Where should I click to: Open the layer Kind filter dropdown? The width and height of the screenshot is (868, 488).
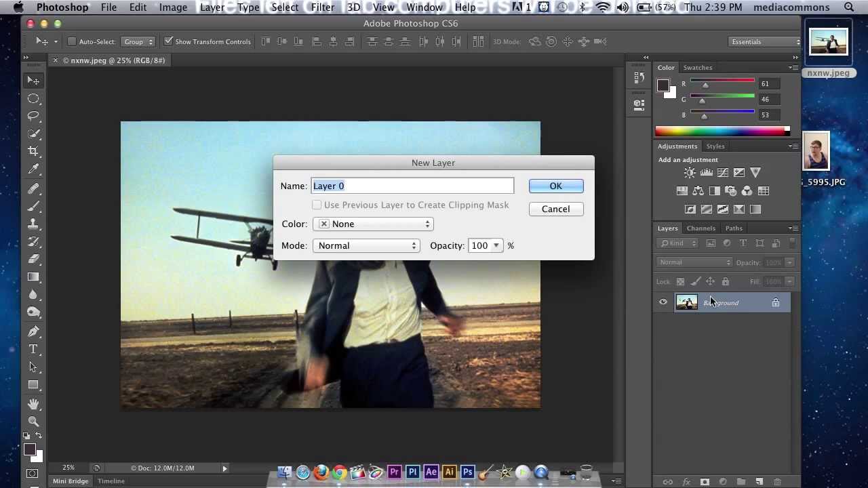[x=678, y=243]
